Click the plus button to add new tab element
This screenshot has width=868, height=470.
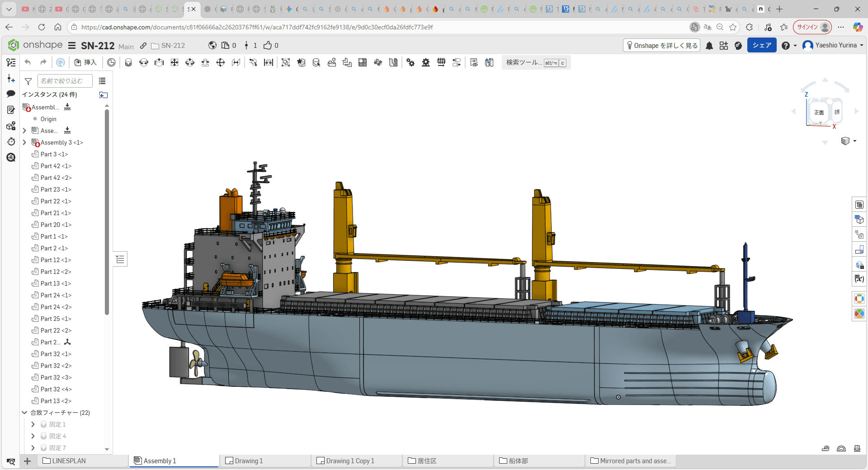[28, 461]
